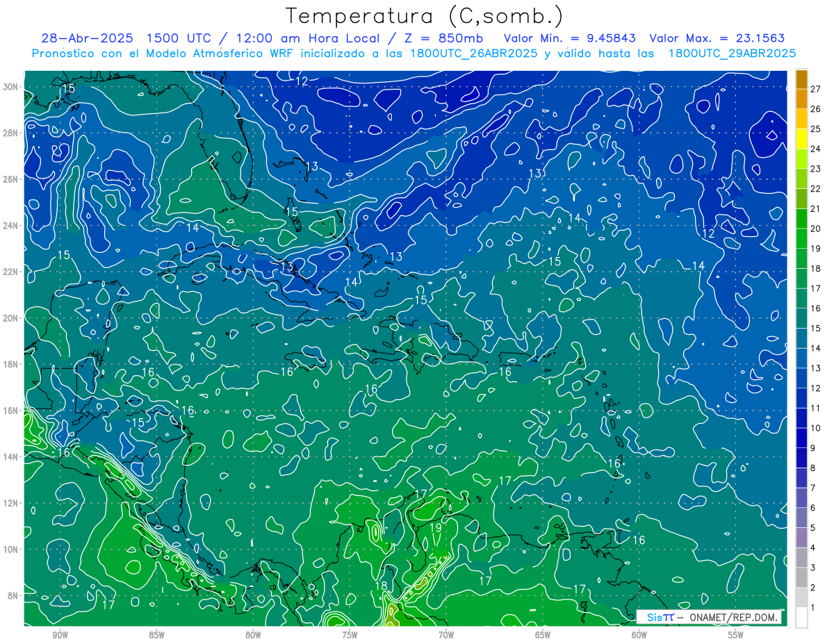This screenshot has height=644, width=834.
Task: Click the legend value label "26"
Action: click(815, 108)
